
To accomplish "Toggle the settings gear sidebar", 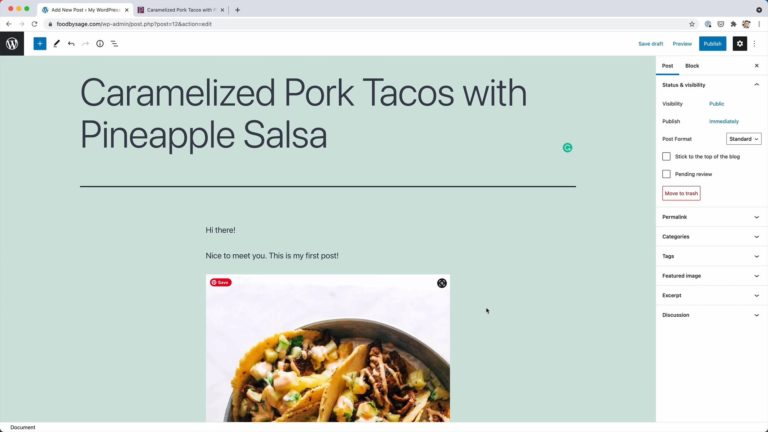I will coord(740,44).
